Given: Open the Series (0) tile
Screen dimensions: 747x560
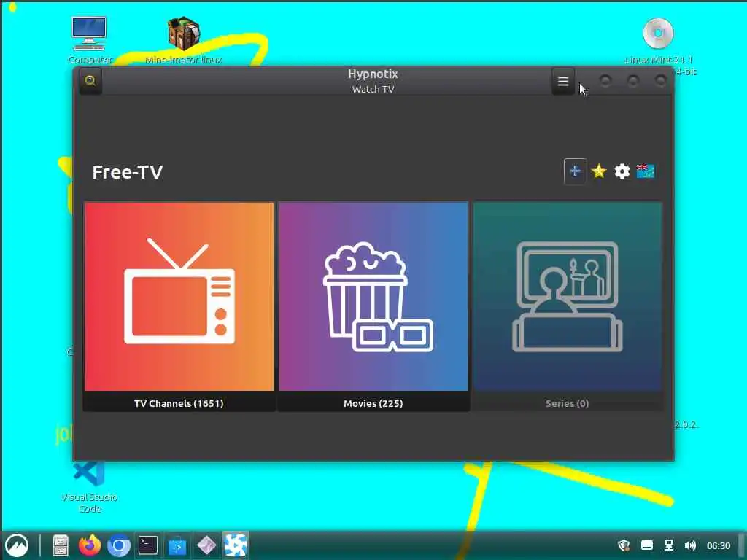Looking at the screenshot, I should coord(568,306).
